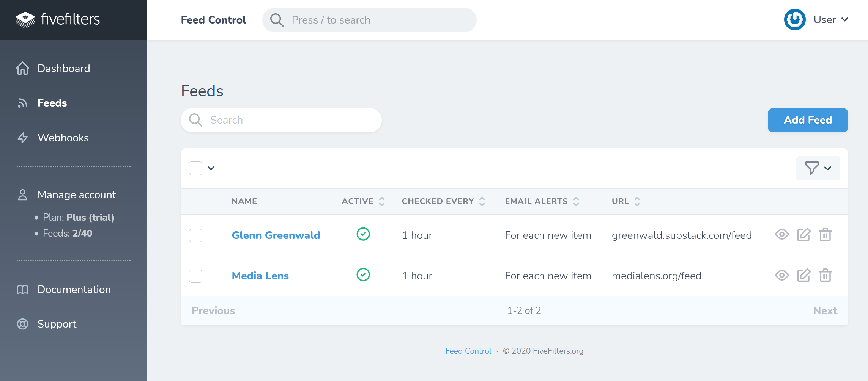
Task: Delete the Glenn Greenwald feed
Action: pos(825,235)
